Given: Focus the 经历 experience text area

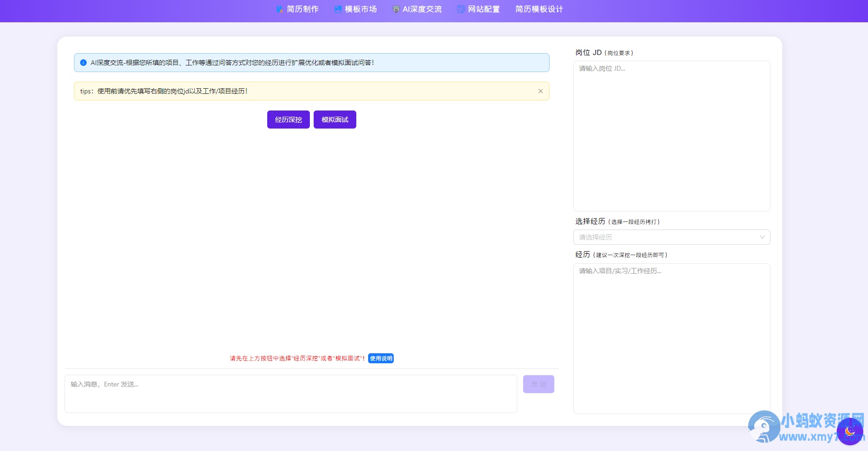Looking at the screenshot, I should [x=672, y=339].
